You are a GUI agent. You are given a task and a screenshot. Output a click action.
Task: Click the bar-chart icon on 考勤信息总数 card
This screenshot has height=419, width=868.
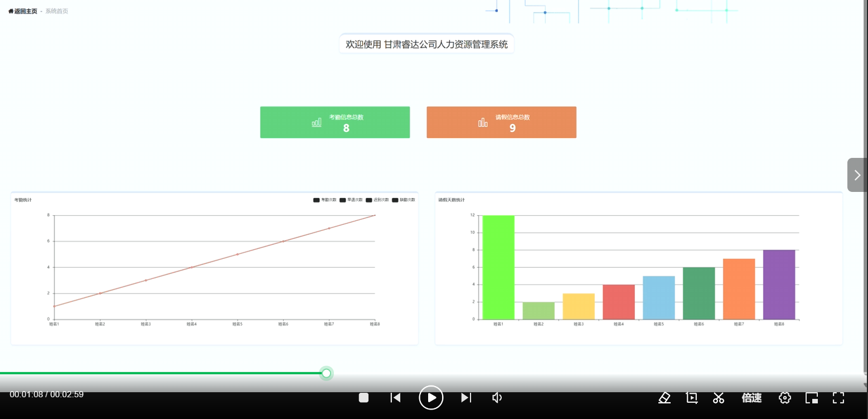point(317,122)
